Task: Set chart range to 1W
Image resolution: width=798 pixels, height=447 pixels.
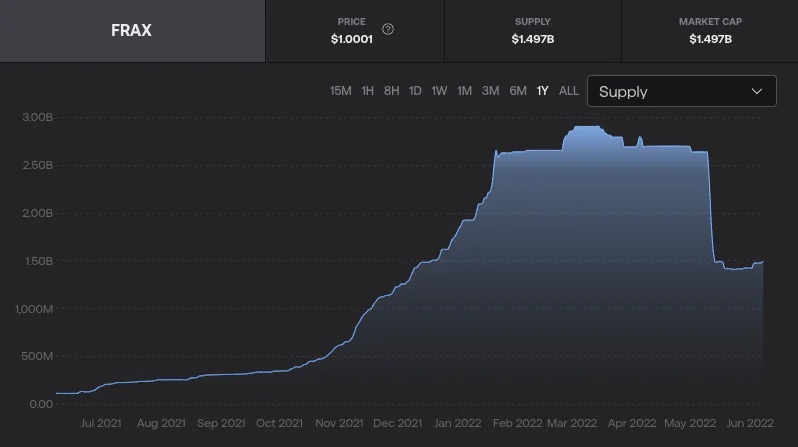Action: tap(439, 91)
